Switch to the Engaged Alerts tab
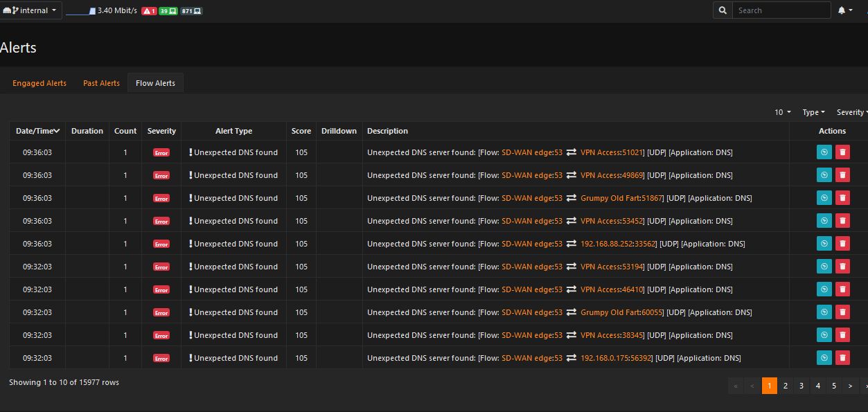This screenshot has height=412, width=868. pyautogui.click(x=39, y=82)
